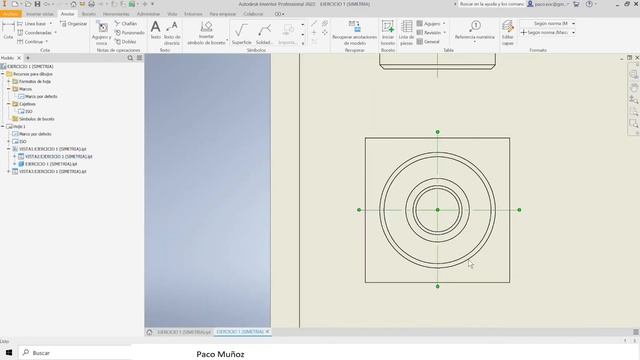Viewport: 640px width, 360px height.
Task: Collapse Recursos para dibujos tree node
Action: click(x=3, y=74)
